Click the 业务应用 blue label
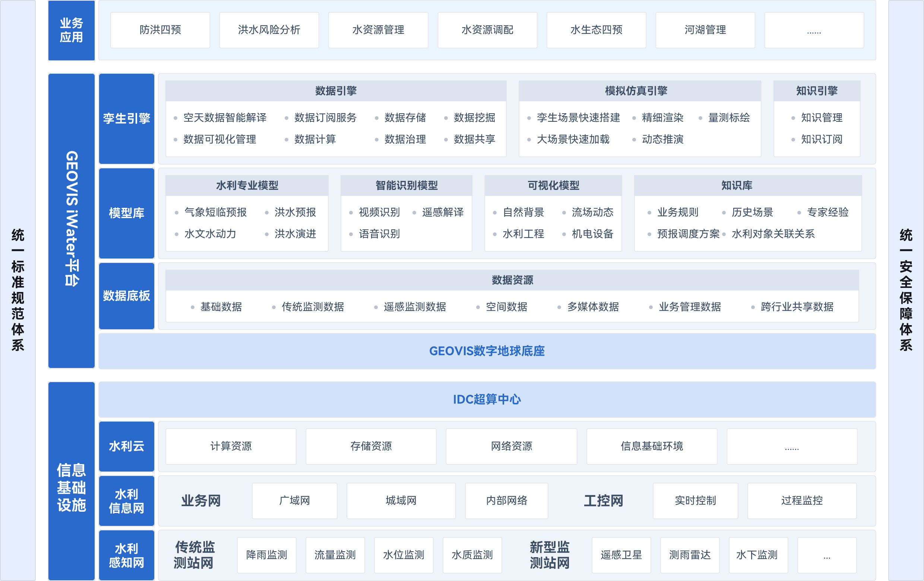 tap(72, 30)
